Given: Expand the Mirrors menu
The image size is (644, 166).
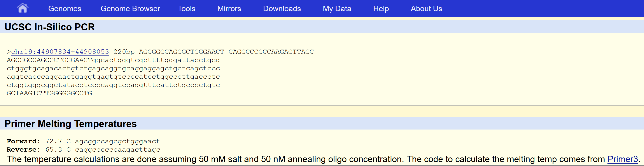Looking at the screenshot, I should coord(229,9).
